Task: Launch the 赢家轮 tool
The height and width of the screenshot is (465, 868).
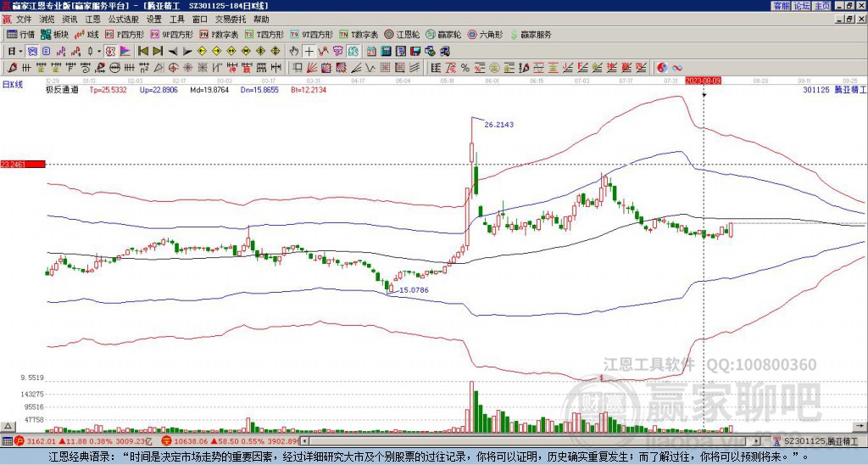Action: (x=443, y=34)
